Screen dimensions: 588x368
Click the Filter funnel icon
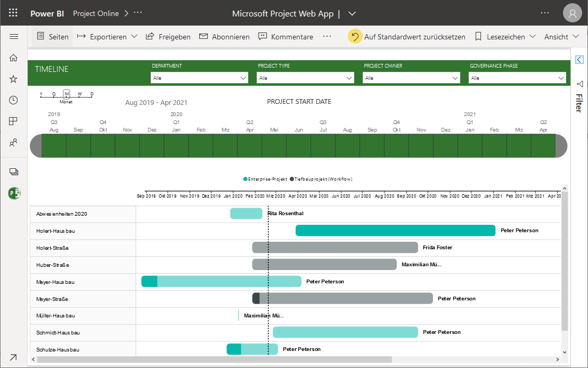(580, 84)
